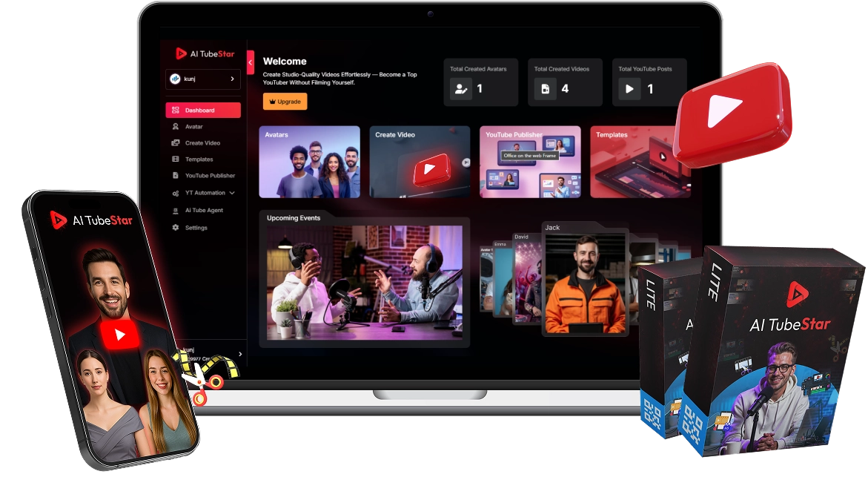
Task: Click the Templates film icon in sidebar
Action: (x=176, y=160)
